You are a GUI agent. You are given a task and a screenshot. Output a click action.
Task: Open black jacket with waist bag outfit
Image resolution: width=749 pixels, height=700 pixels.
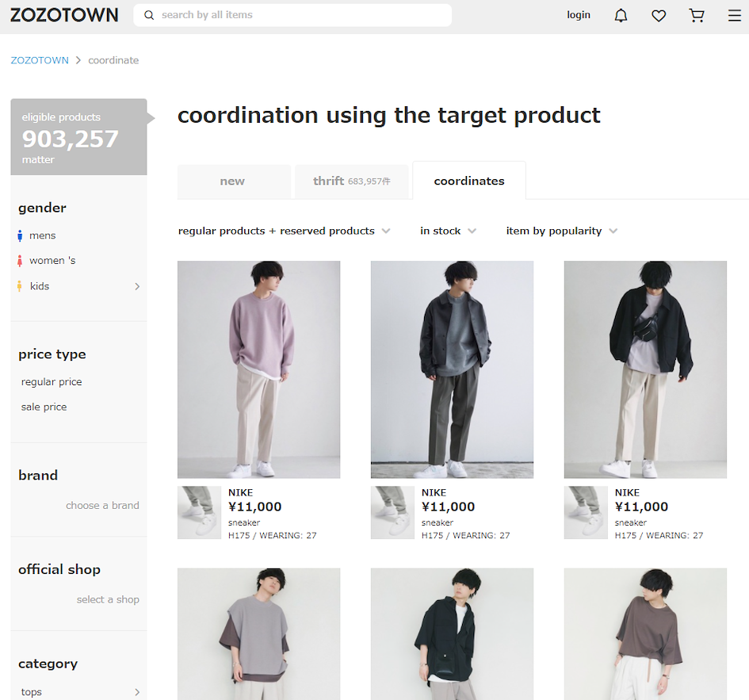[645, 369]
